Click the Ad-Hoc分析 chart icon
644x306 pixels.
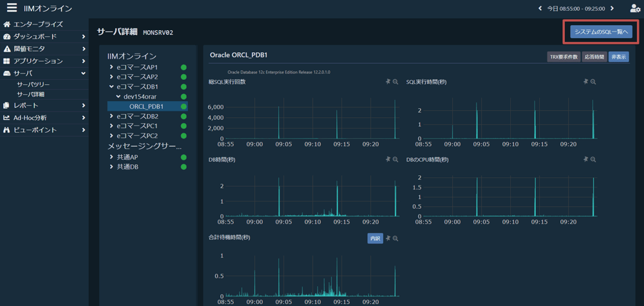(6, 118)
